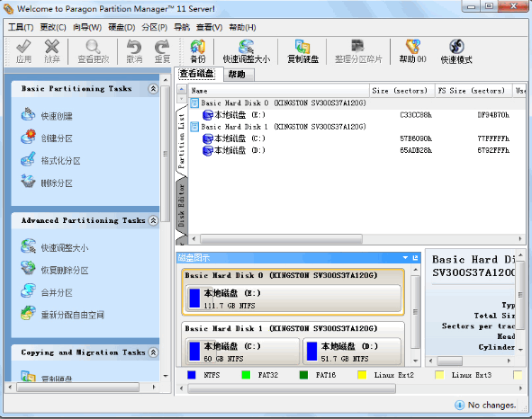Screen dimensions: 532x419
Task: Start the 创建分区 create partition task
Action: coord(47,138)
